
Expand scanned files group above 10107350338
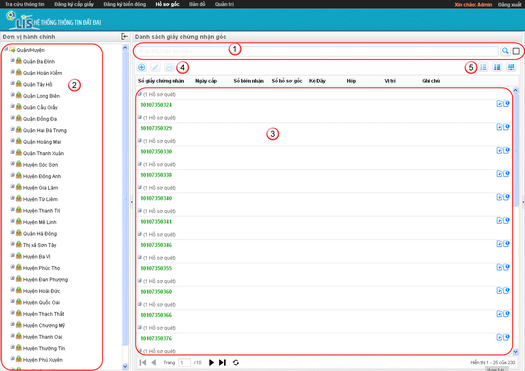140,164
